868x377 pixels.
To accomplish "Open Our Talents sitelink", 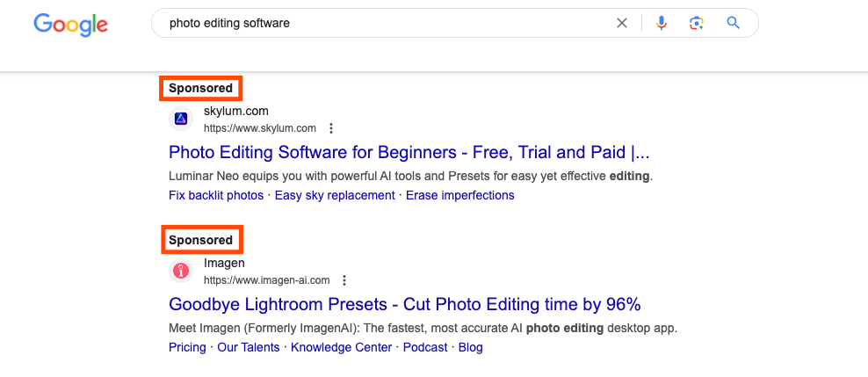I will pyautogui.click(x=248, y=348).
